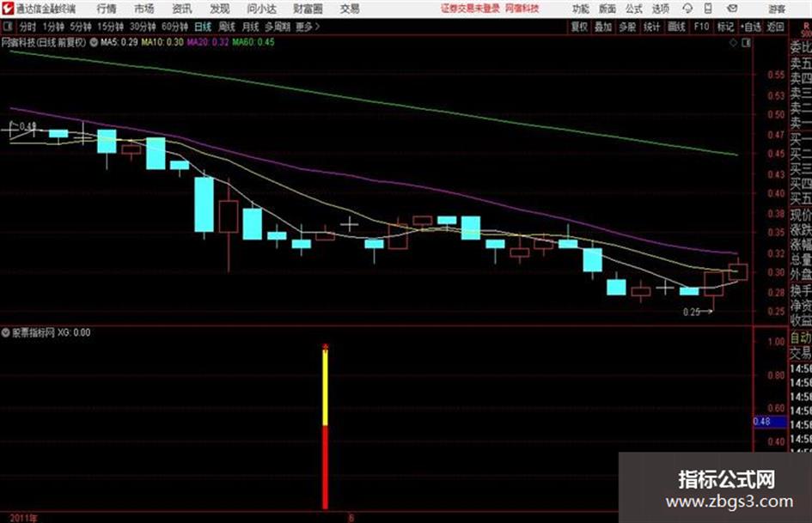Toggle the left panel icon beside 分时
812x523 pixels.
7,27
